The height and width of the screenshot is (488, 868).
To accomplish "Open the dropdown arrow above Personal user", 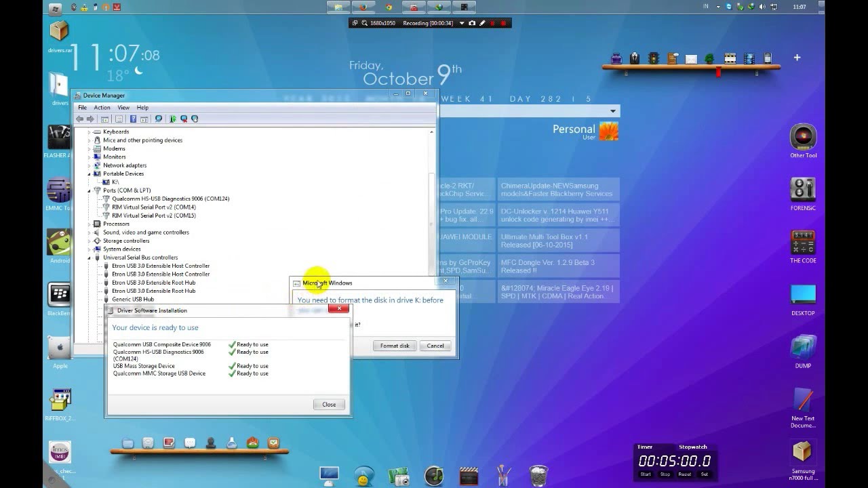I will (x=613, y=111).
